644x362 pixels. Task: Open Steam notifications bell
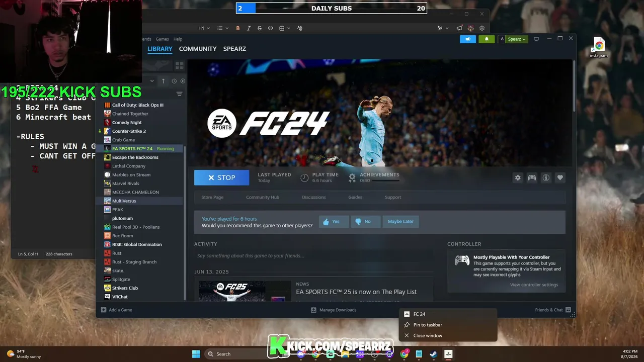click(x=487, y=39)
